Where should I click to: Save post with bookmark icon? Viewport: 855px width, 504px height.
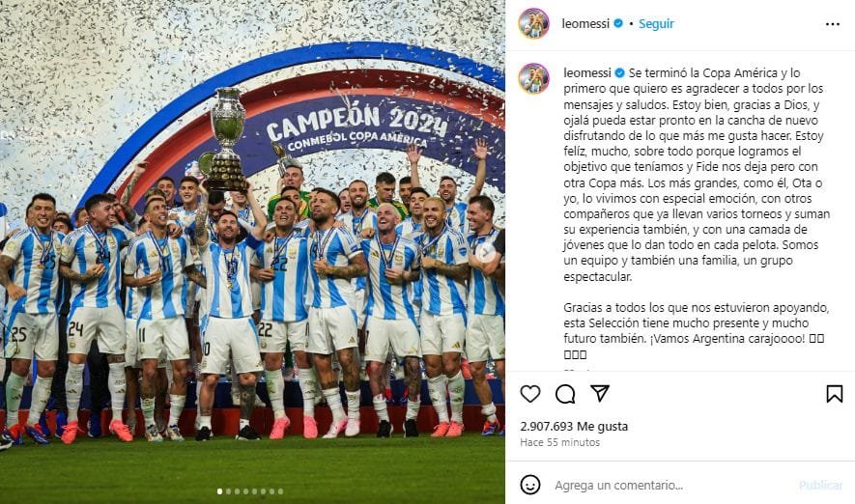tap(835, 393)
